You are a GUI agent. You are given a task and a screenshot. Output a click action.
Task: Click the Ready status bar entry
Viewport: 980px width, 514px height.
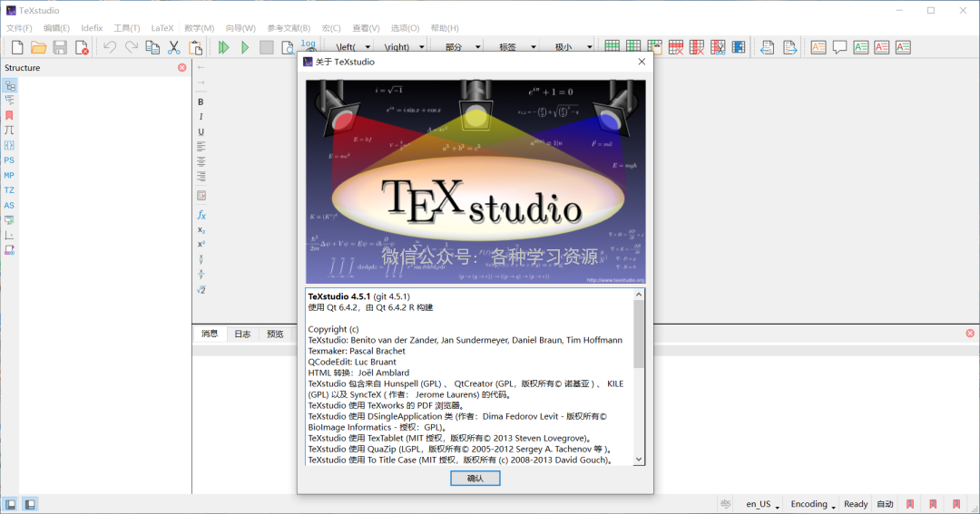(x=856, y=504)
